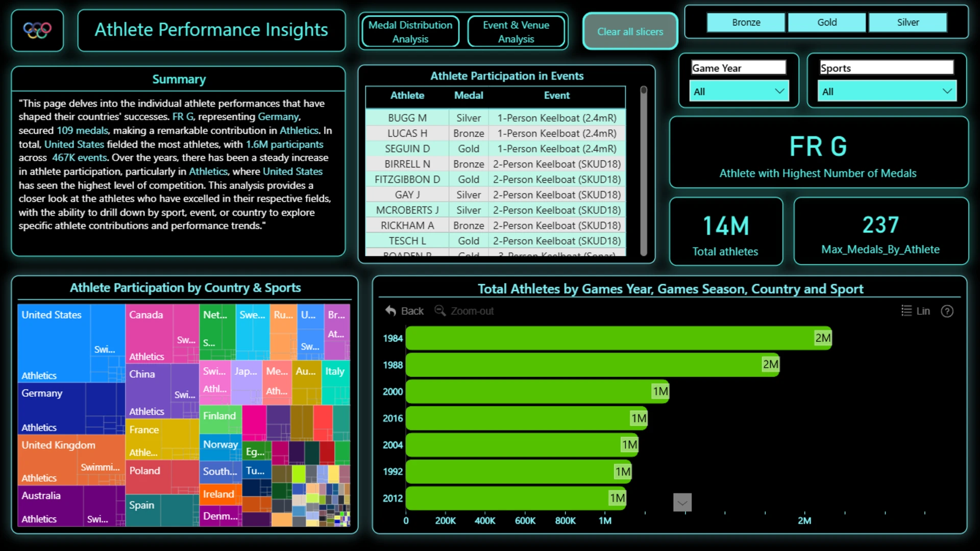
Task: Expand the Sports dropdown
Action: [887, 91]
